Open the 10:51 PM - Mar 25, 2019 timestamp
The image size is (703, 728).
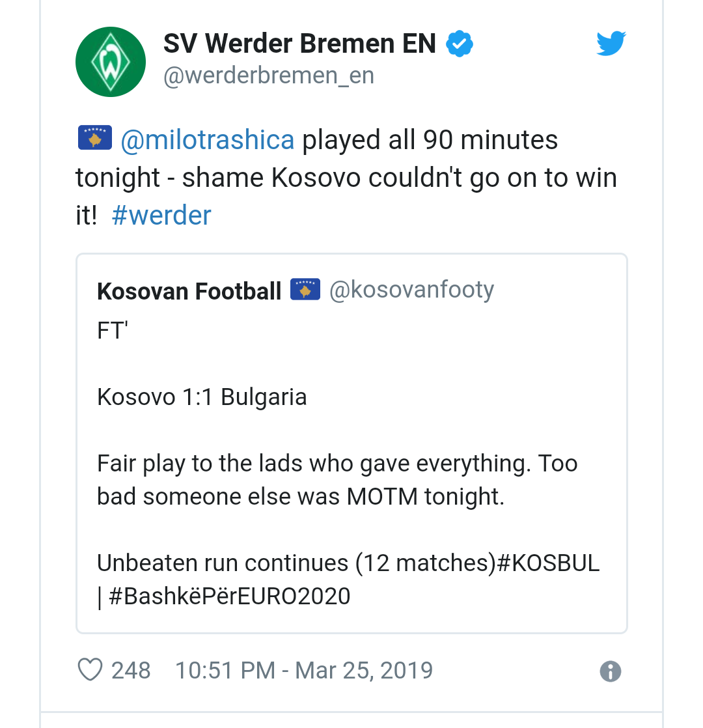click(304, 671)
